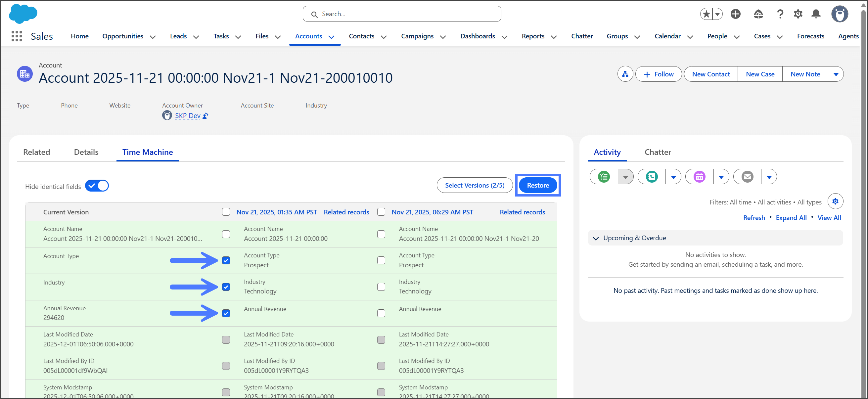
Task: Toggle the Hide identical fields switch
Action: click(97, 186)
